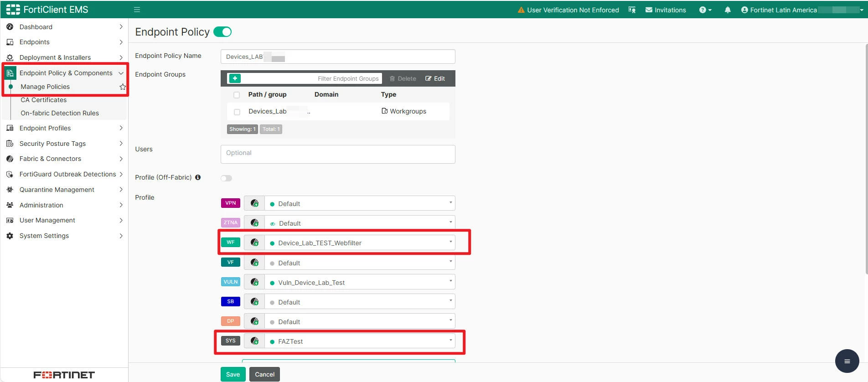Click the ZTNA profile sync icon
Image resolution: width=868 pixels, height=382 pixels.
coord(254,223)
